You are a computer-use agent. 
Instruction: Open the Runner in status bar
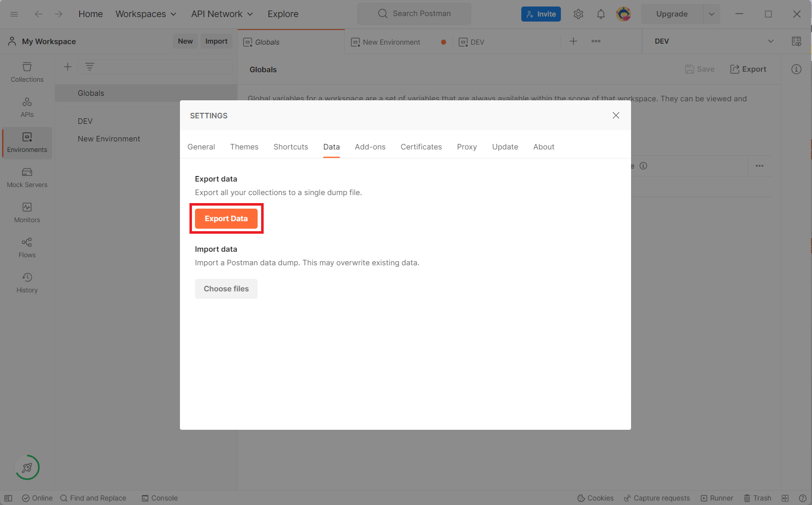(717, 498)
